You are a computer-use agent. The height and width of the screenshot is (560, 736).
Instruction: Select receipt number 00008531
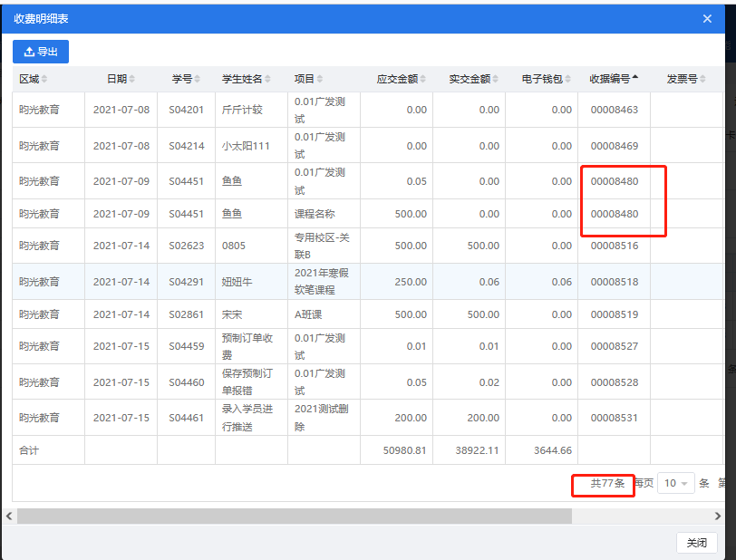[x=614, y=418]
